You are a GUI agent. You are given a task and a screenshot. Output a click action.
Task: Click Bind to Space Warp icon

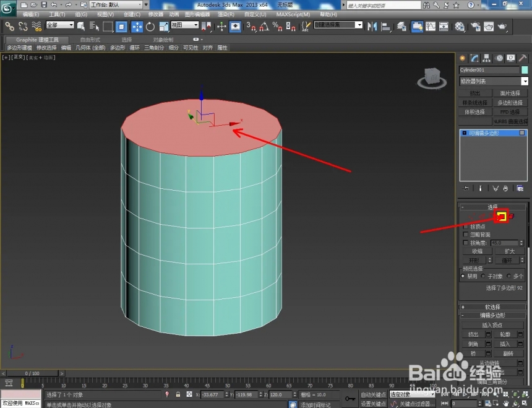coord(36,26)
